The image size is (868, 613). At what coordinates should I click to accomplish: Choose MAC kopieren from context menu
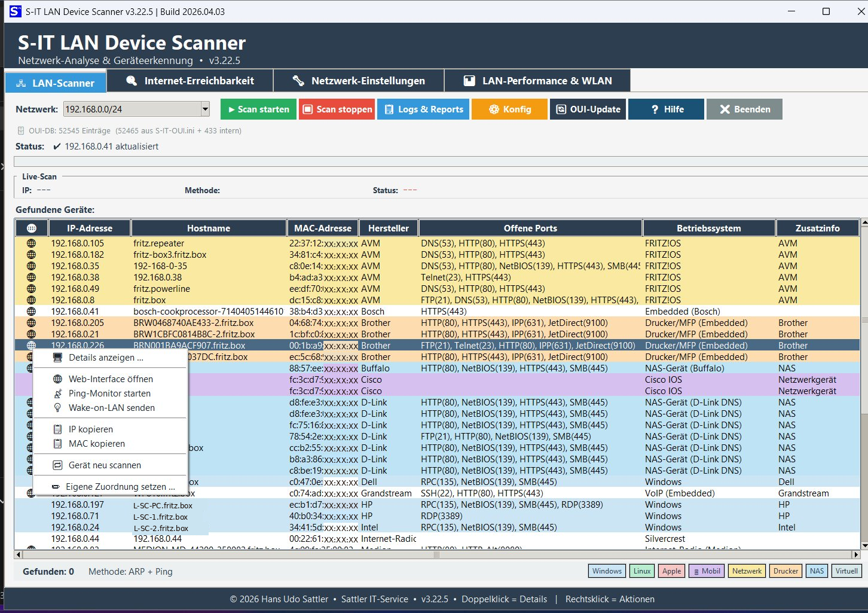coord(96,444)
